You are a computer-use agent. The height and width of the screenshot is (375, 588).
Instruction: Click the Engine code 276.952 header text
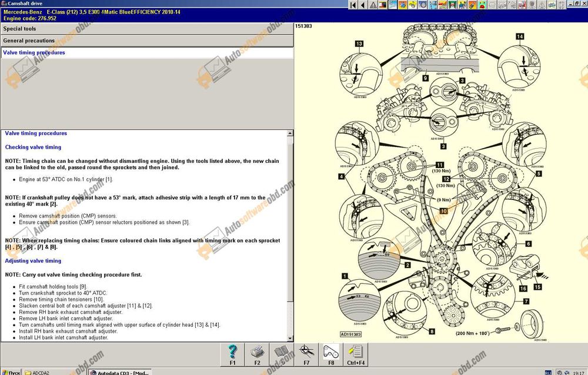point(30,18)
